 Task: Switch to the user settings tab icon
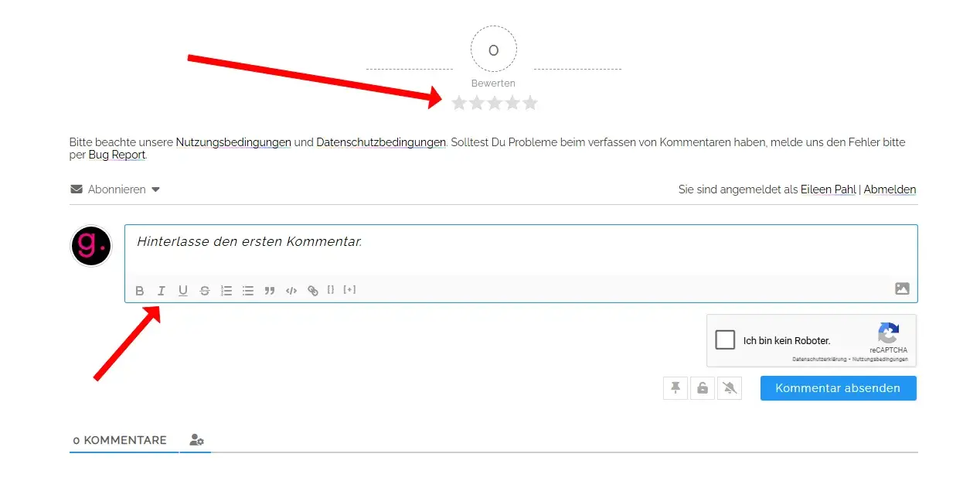tap(196, 440)
